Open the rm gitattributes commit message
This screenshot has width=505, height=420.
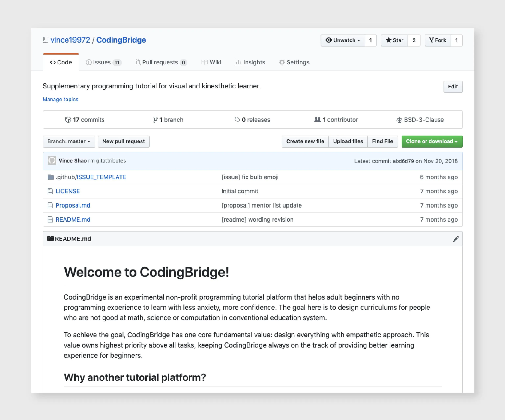[107, 161]
